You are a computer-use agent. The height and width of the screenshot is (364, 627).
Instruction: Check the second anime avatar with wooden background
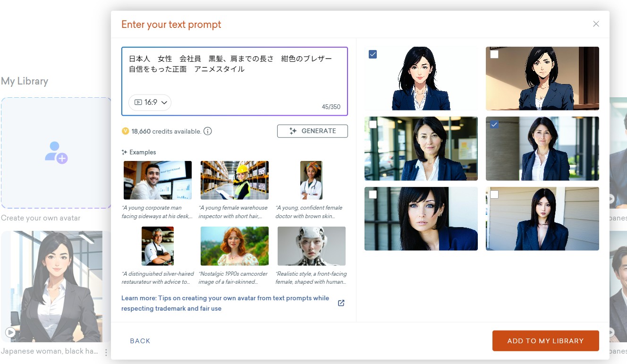[494, 54]
